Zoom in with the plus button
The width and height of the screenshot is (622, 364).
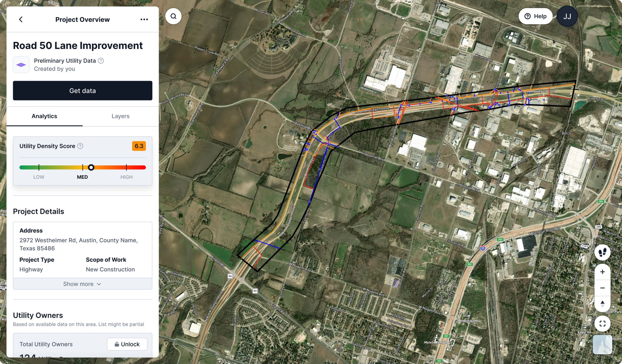(x=603, y=272)
